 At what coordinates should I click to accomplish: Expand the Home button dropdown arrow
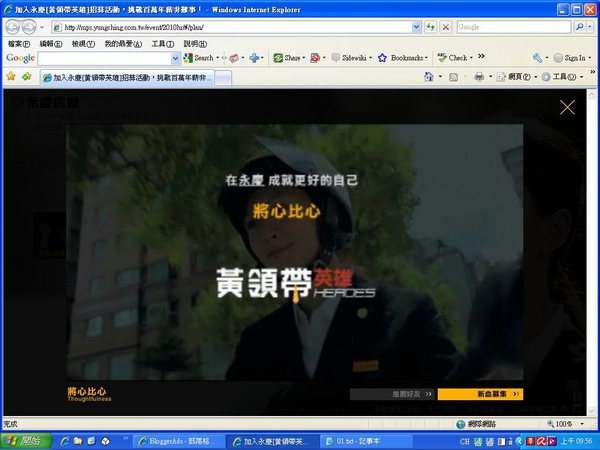click(440, 77)
